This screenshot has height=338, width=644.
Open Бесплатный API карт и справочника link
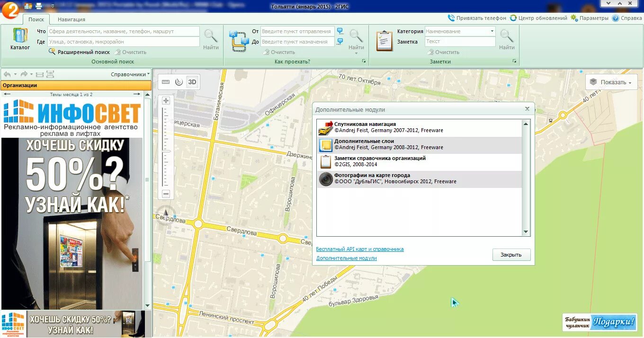pyautogui.click(x=360, y=249)
